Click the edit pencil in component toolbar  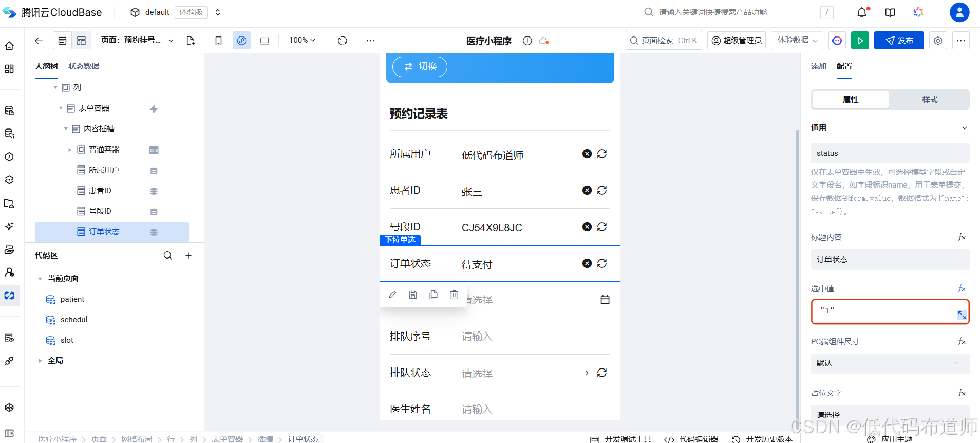pos(392,294)
